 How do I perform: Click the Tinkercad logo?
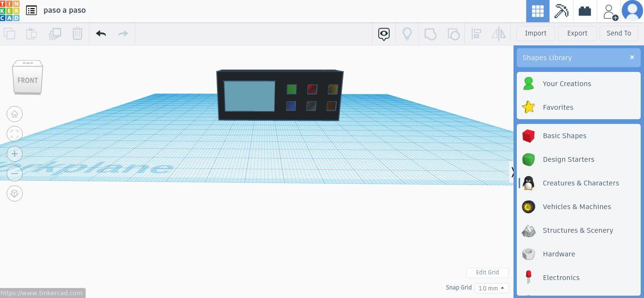[x=10, y=11]
